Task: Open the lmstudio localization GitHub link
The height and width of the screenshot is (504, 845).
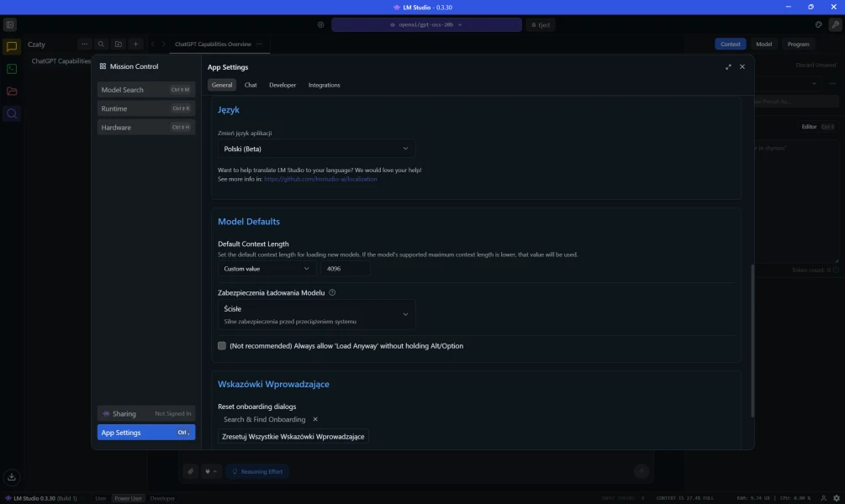Action: [320, 179]
